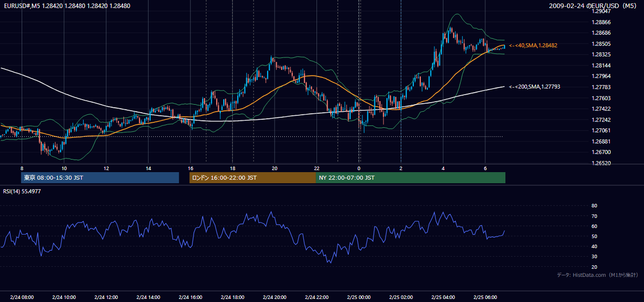
Task: Click price axis label 1.26520
Action: pyautogui.click(x=601, y=163)
